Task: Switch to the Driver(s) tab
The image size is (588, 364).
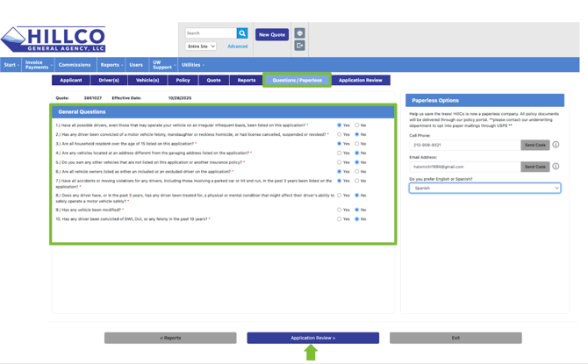Action: coord(109,80)
